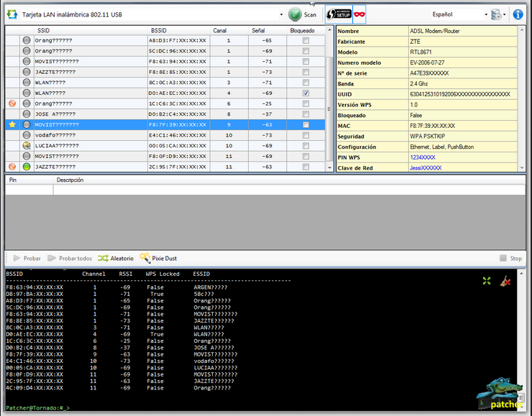Screen dimensions: 532x416
Task: Click status circle of JOSE A network
Action: click(27, 114)
